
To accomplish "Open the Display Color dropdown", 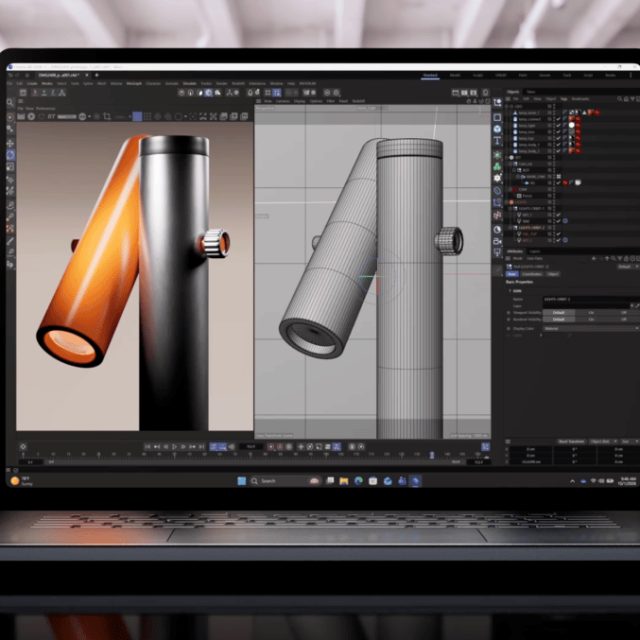I will [591, 328].
